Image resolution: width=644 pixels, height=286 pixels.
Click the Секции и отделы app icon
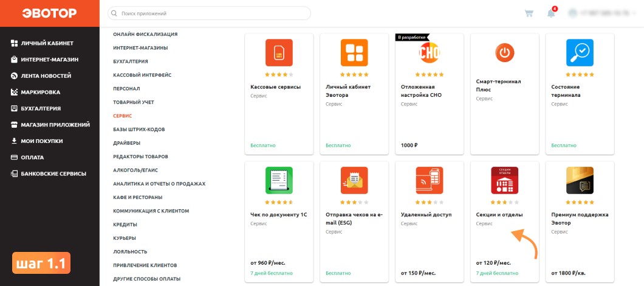(x=505, y=180)
